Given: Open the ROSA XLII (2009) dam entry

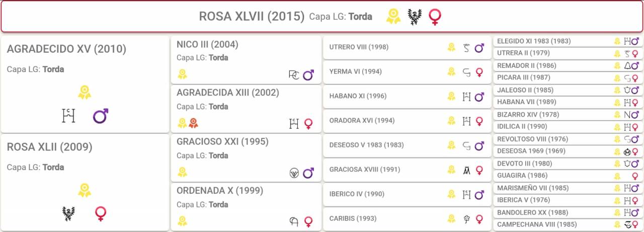Looking at the screenshot, I should point(49,147).
